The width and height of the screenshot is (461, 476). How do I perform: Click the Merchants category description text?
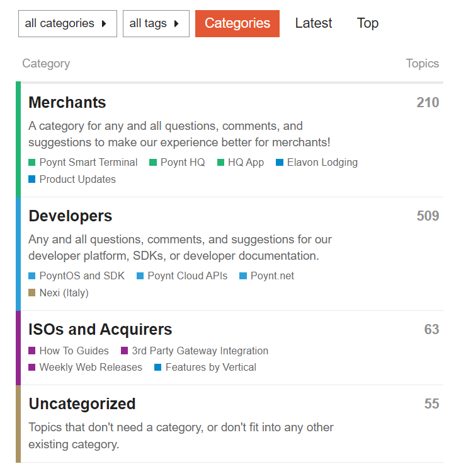pyautogui.click(x=179, y=134)
